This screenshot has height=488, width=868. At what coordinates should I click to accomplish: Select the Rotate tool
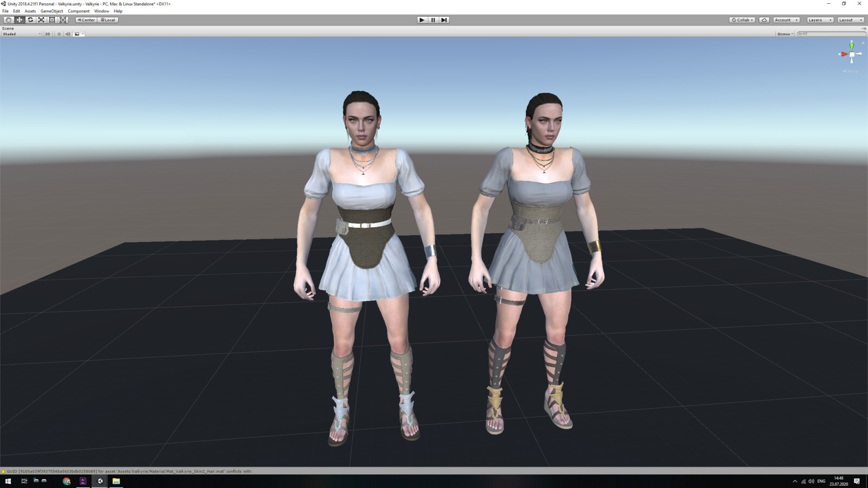click(30, 20)
